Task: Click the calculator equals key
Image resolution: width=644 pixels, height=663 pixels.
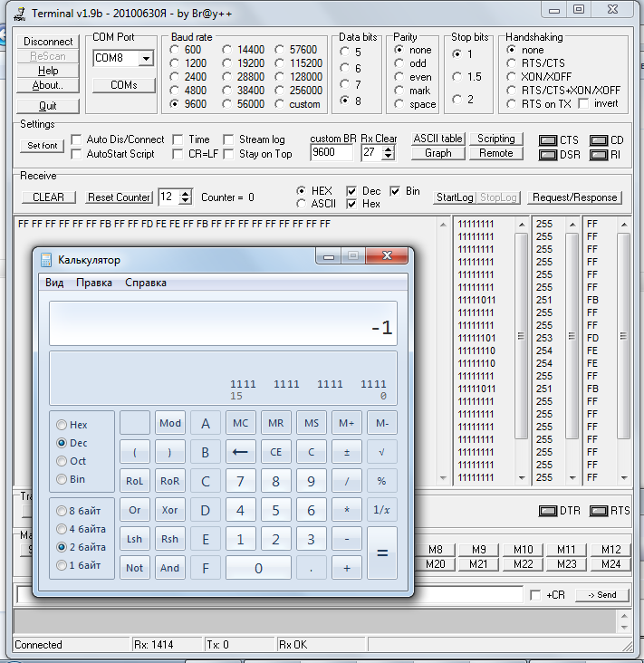Action: [x=382, y=552]
